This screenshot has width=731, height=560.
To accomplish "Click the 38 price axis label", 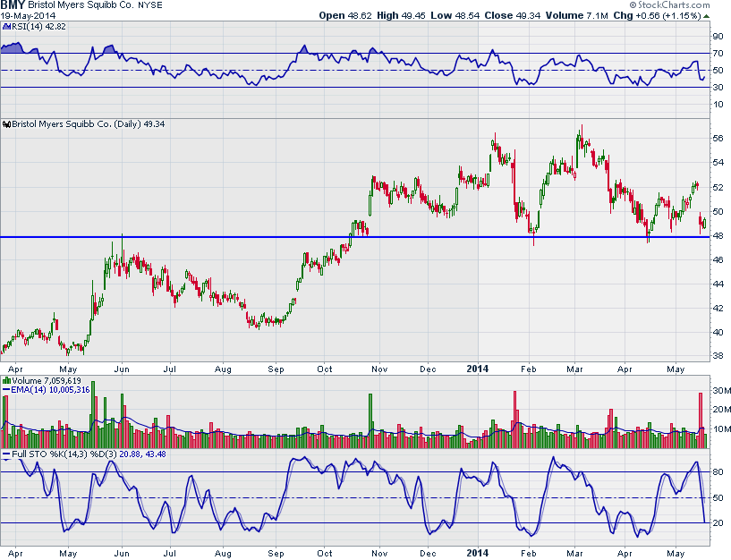I will [718, 356].
